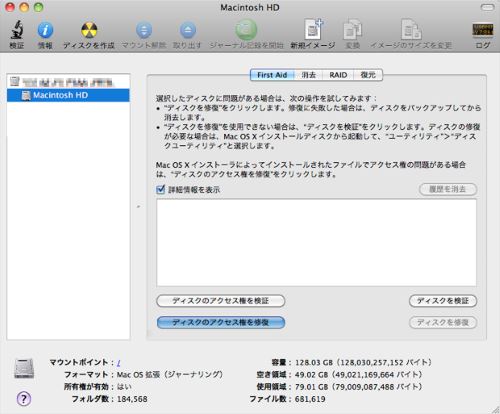Image resolution: width=500 pixels, height=414 pixels.
Task: Click ディスクのアクセス権を検証 button
Action: click(221, 301)
